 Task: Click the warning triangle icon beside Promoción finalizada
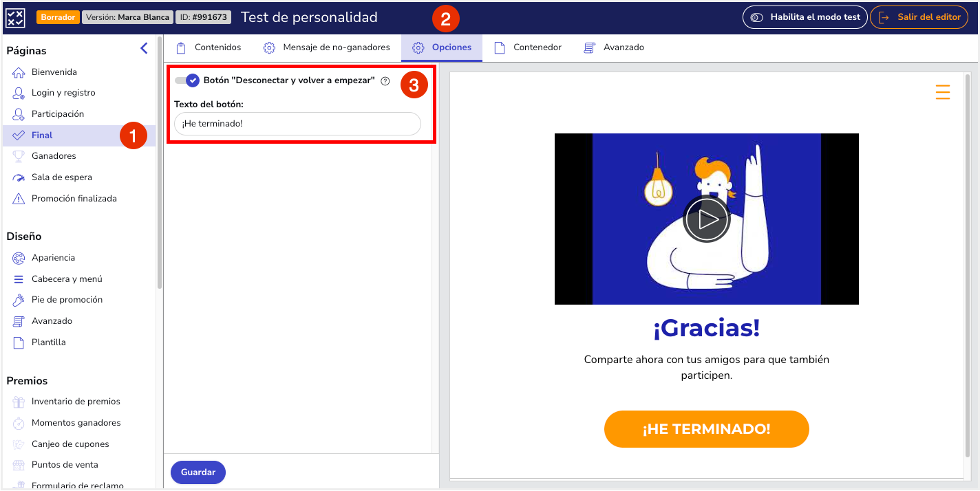pyautogui.click(x=19, y=199)
